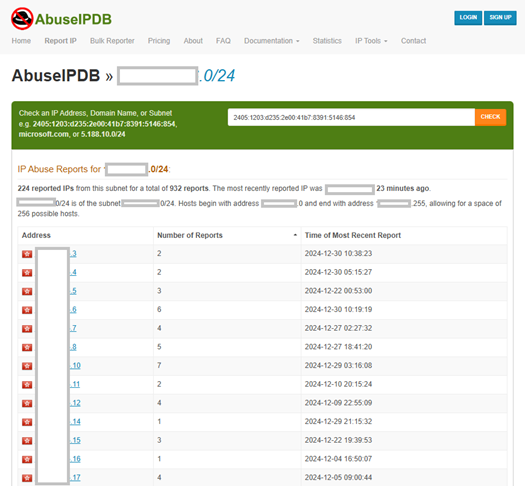525x486 pixels.
Task: Go to the Home nav item
Action: (21, 41)
